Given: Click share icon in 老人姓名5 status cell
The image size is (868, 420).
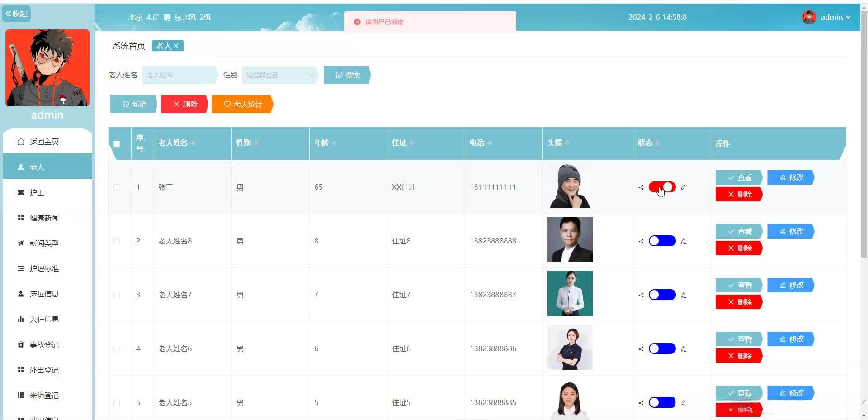Looking at the screenshot, I should 641,403.
